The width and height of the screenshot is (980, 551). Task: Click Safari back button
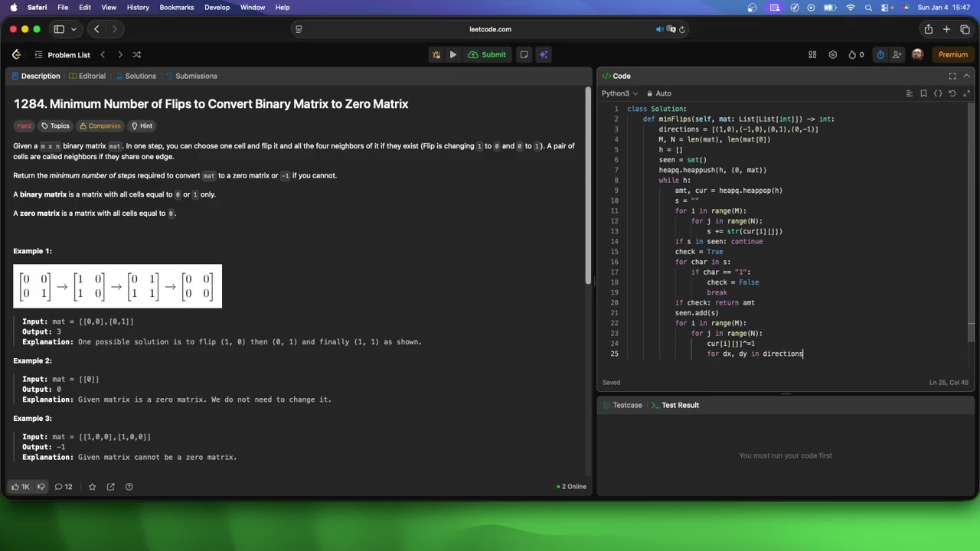96,29
